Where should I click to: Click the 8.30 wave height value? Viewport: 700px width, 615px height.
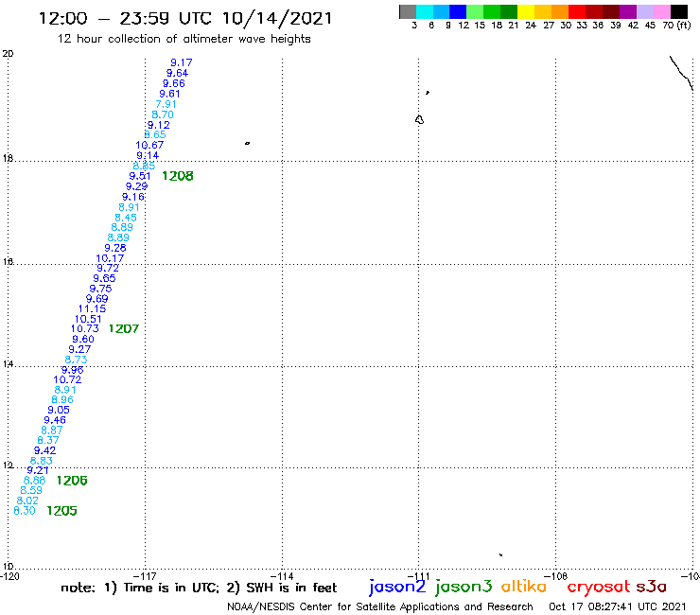(24, 511)
